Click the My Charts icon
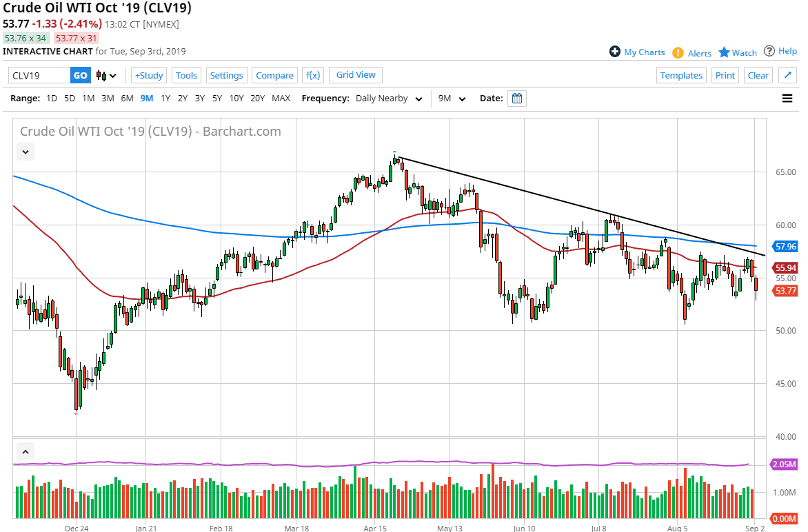The height and width of the screenshot is (532, 808). pyautogui.click(x=614, y=52)
